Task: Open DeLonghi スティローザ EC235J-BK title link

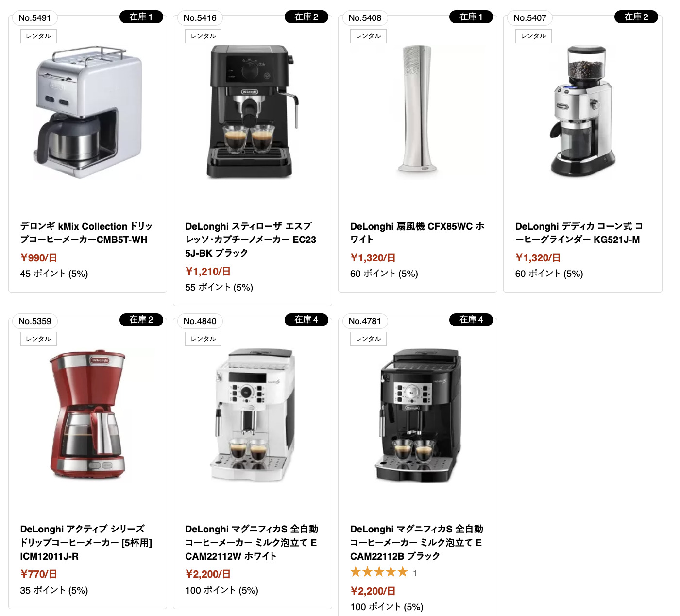Action: pyautogui.click(x=251, y=240)
